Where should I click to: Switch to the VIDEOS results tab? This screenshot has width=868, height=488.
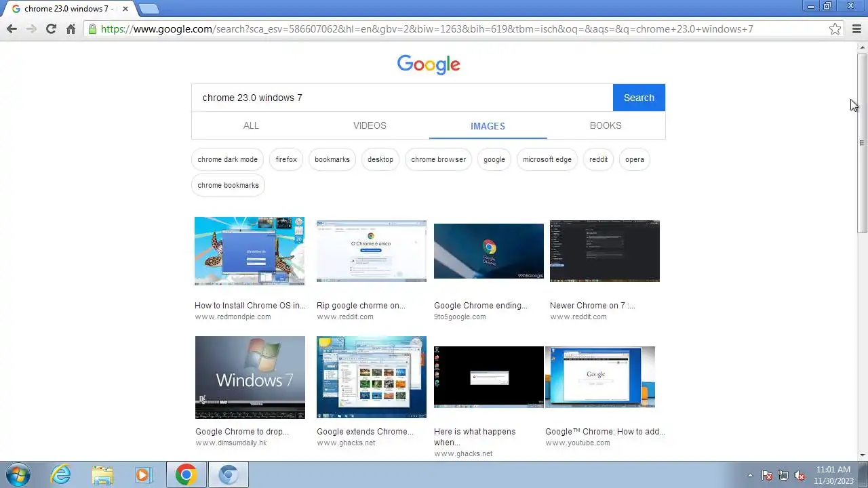(x=370, y=125)
